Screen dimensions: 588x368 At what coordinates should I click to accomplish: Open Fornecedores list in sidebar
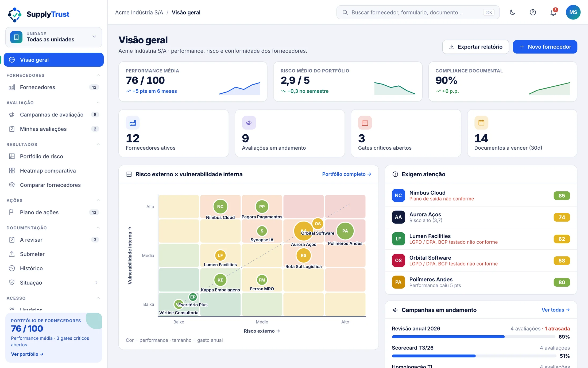coord(53,87)
